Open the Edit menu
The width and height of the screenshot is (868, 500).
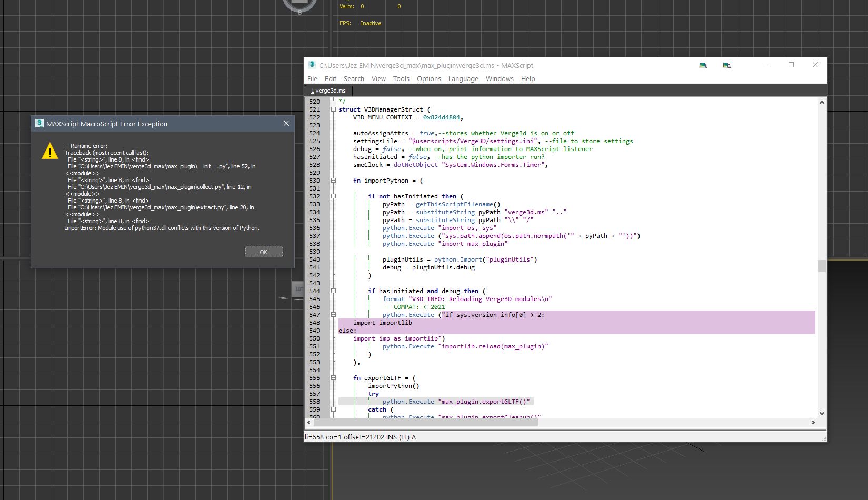coord(331,78)
